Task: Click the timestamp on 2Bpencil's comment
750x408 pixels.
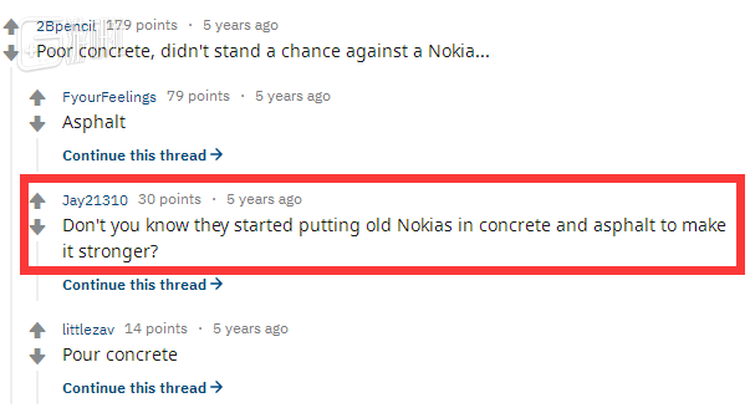Action: (x=240, y=25)
